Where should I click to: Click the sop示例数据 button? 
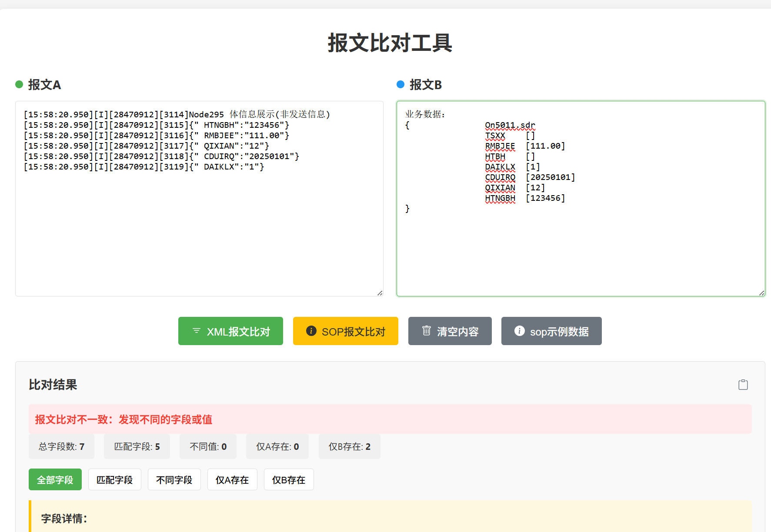(x=551, y=331)
